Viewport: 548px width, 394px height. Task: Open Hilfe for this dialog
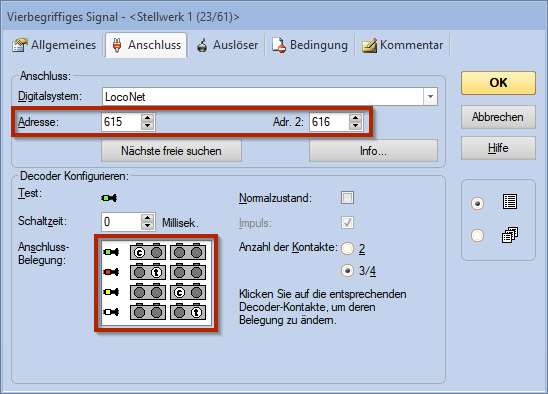coord(498,148)
